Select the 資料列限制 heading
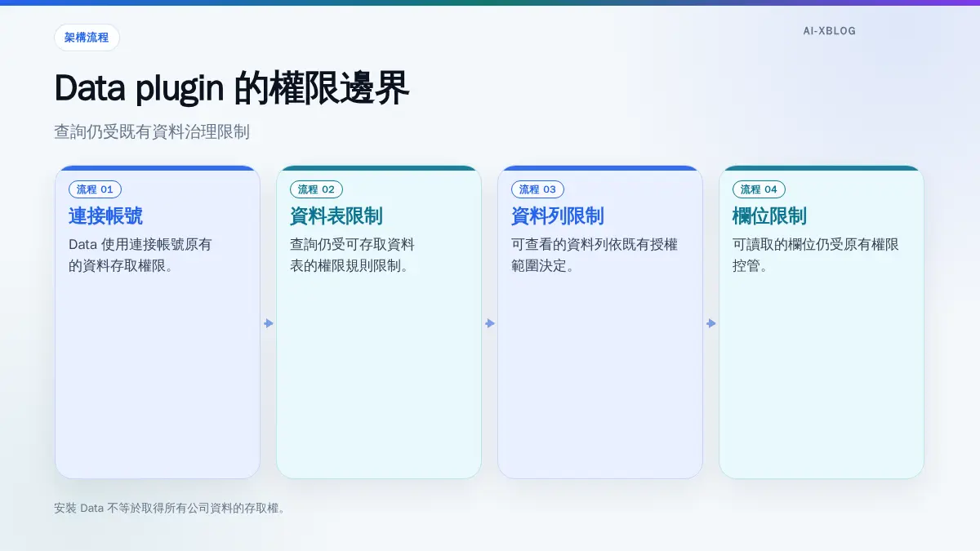The width and height of the screenshot is (980, 551). [558, 216]
